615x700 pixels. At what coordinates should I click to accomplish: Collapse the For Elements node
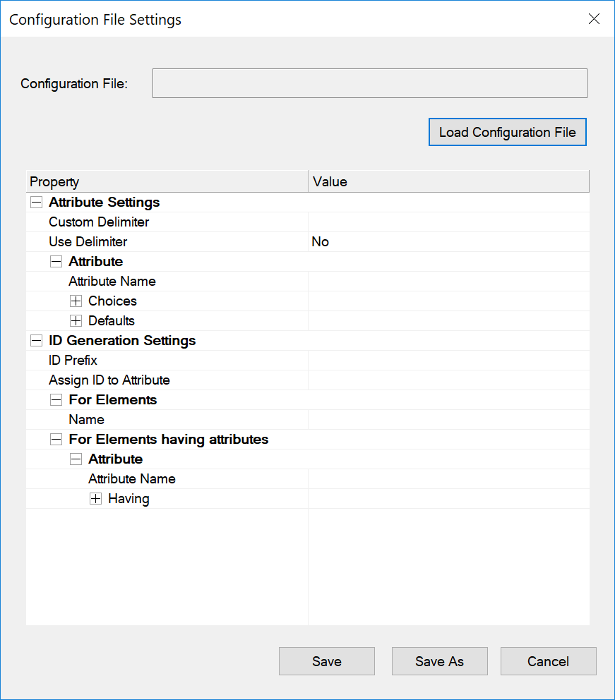[56, 399]
